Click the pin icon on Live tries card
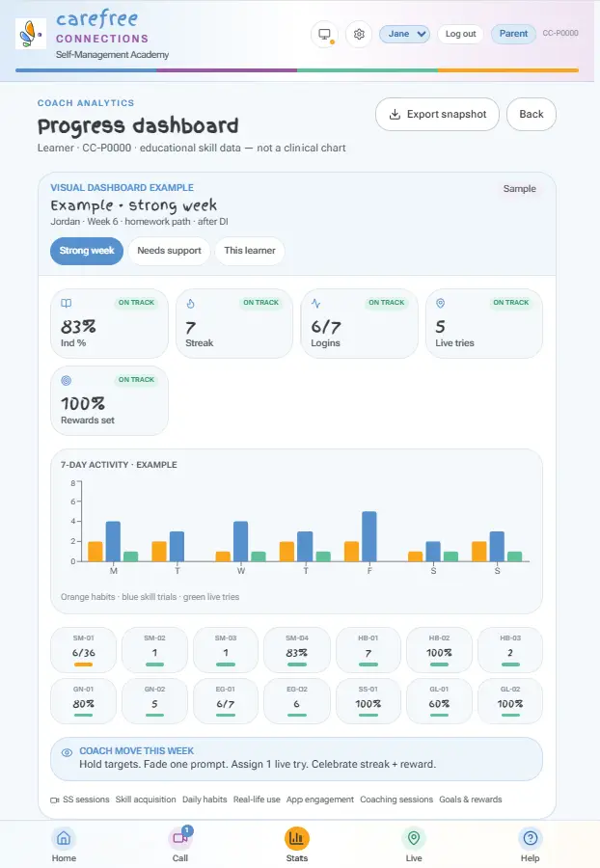600x868 pixels. (440, 304)
